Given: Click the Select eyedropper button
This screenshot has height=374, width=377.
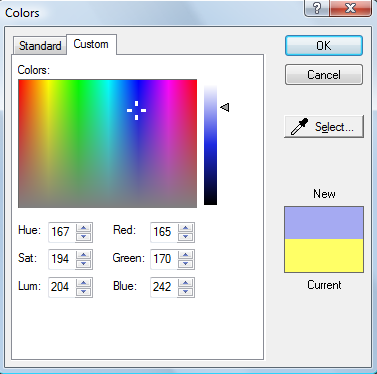Looking at the screenshot, I should 324,127.
